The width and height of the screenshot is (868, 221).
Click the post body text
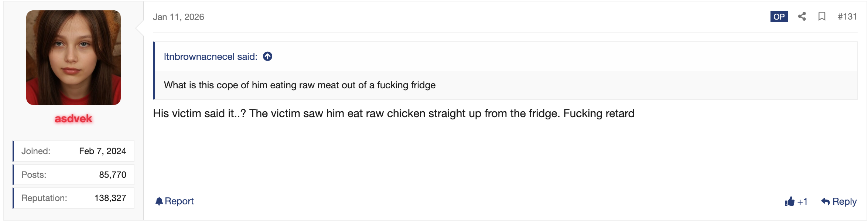pos(394,113)
